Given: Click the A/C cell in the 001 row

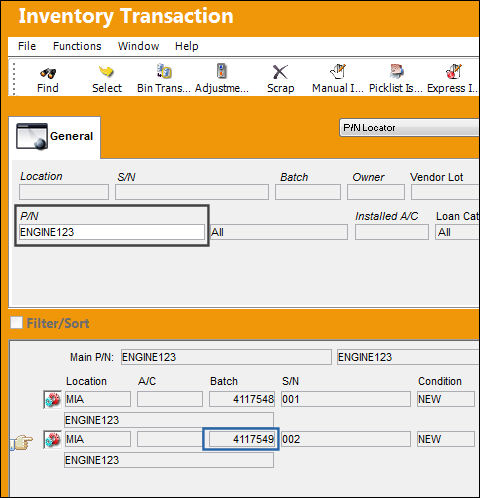Looking at the screenshot, I should pyautogui.click(x=170, y=399).
